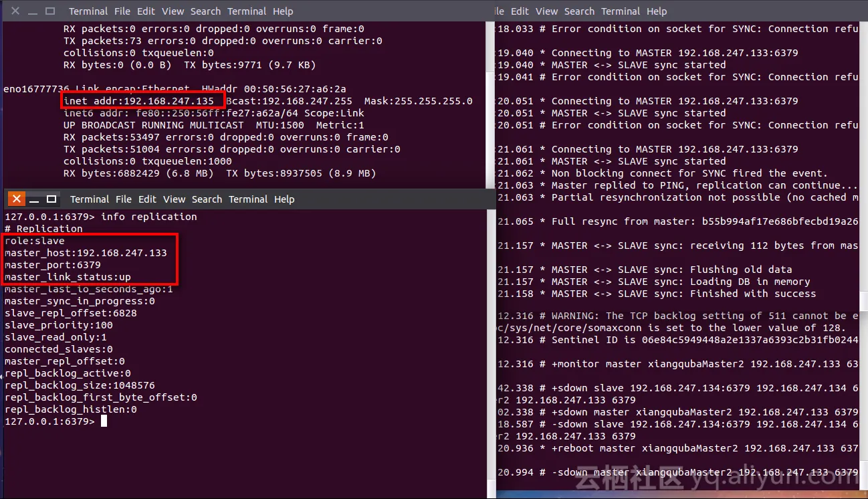The width and height of the screenshot is (868, 499).
Task: Click '+reboot master xiangqubaMaster2' log line
Action: (678, 448)
